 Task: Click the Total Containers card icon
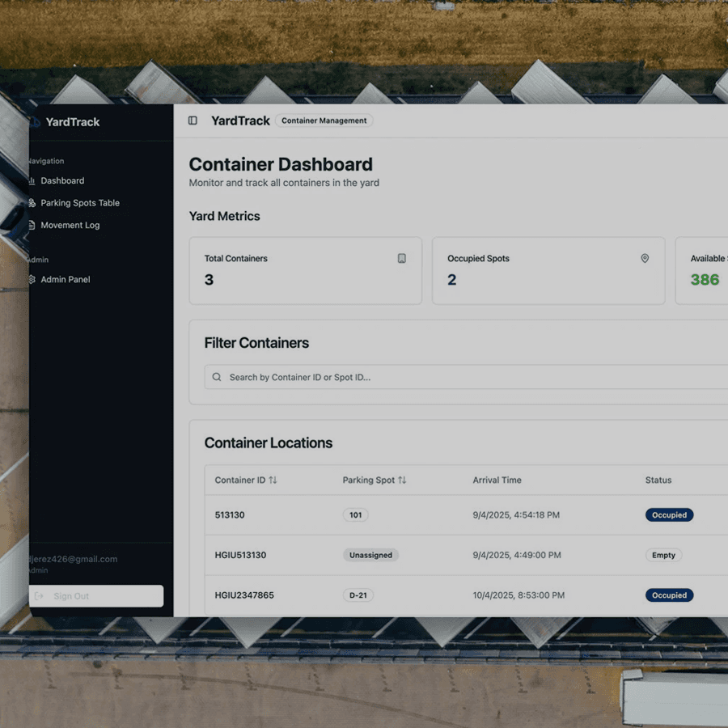tap(401, 258)
